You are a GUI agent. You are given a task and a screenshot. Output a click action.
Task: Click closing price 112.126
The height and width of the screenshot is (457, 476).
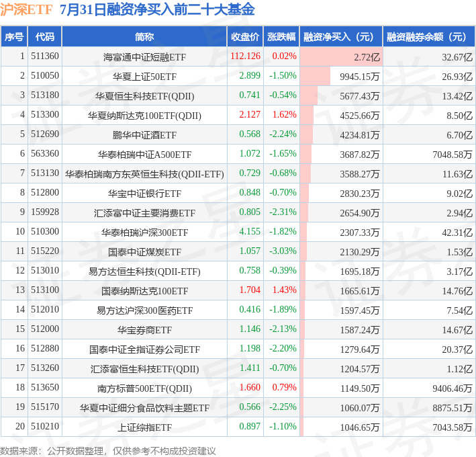(245, 56)
